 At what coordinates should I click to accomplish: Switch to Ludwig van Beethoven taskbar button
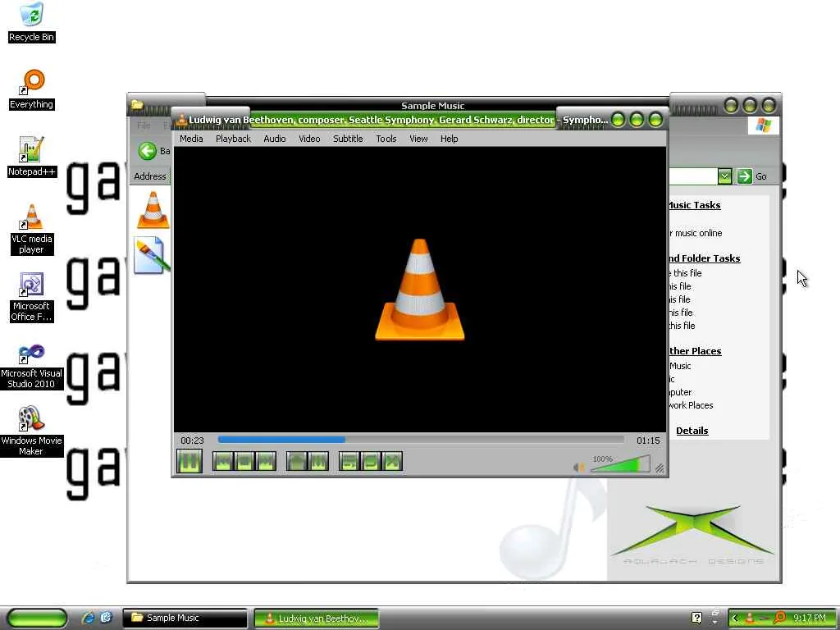click(316, 619)
